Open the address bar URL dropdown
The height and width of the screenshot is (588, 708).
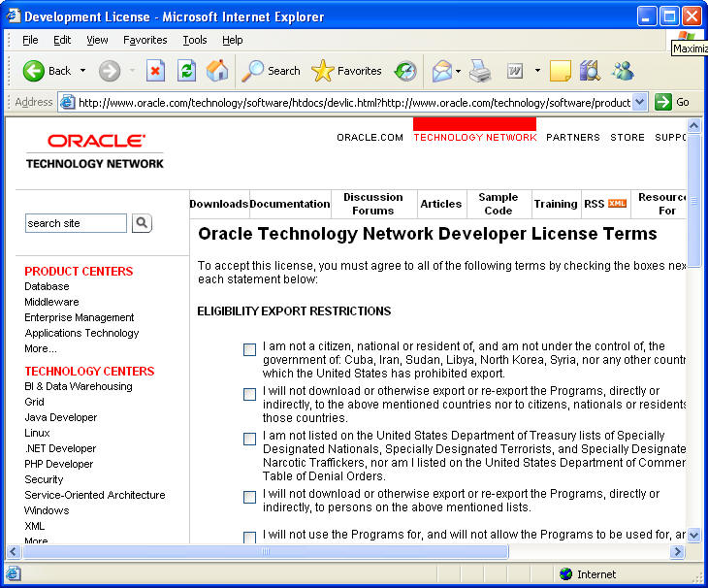(640, 102)
